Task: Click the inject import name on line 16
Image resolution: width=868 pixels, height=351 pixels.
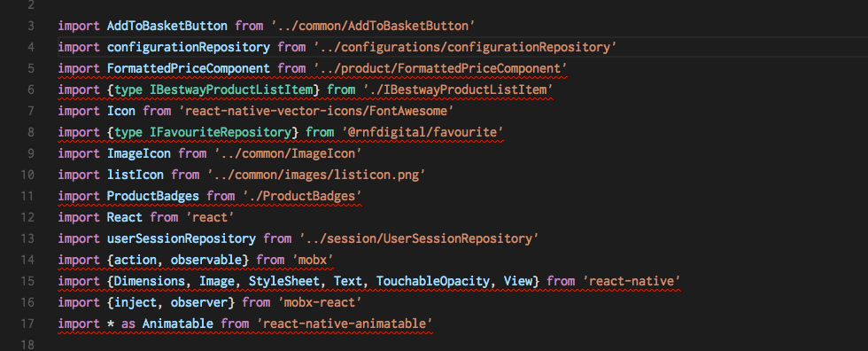Action: coord(135,302)
